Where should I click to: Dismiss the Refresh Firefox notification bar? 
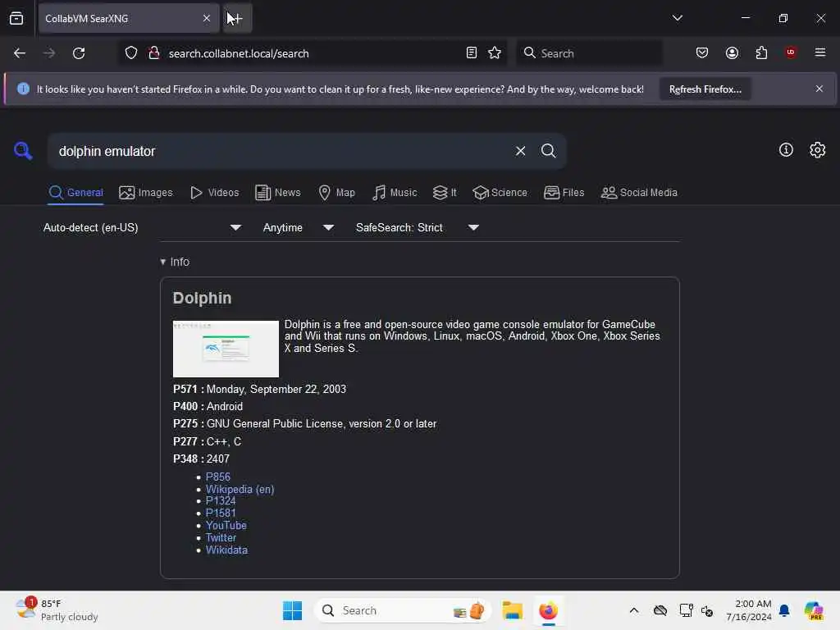[x=819, y=89]
